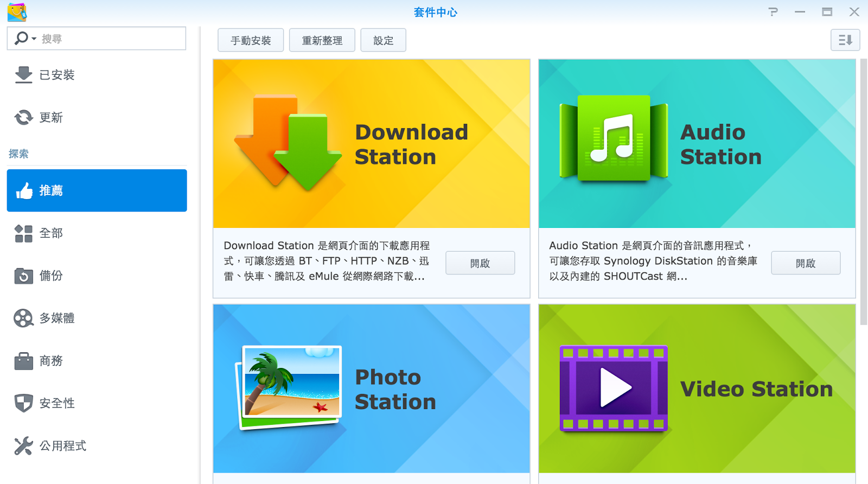Open the Video Station title text
The height and width of the screenshot is (484, 868).
[x=756, y=389]
